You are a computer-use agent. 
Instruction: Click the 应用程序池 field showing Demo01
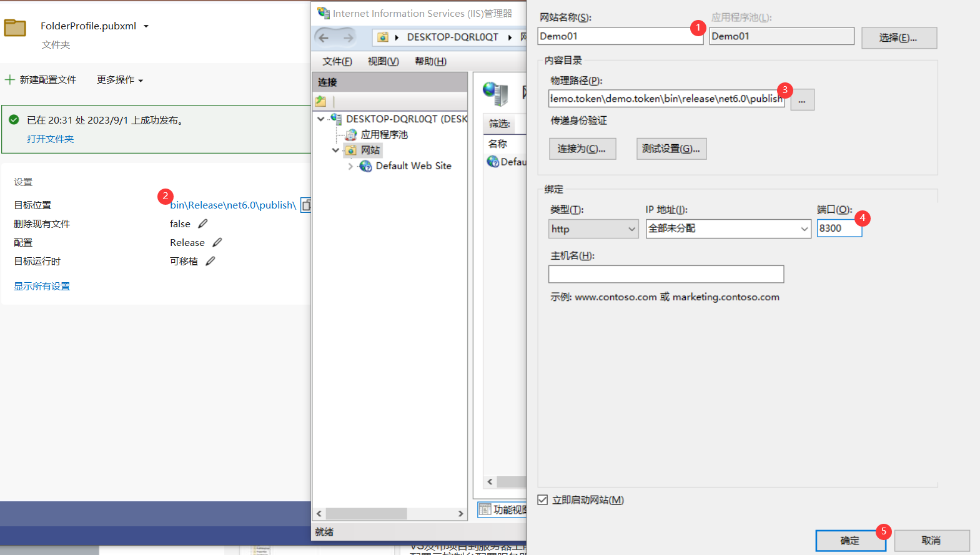[782, 36]
